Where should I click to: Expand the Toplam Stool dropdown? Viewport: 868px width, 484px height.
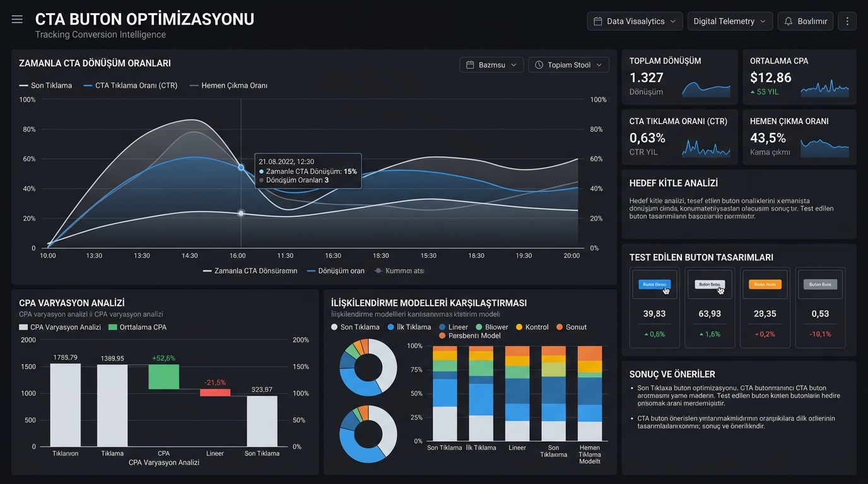pyautogui.click(x=569, y=65)
